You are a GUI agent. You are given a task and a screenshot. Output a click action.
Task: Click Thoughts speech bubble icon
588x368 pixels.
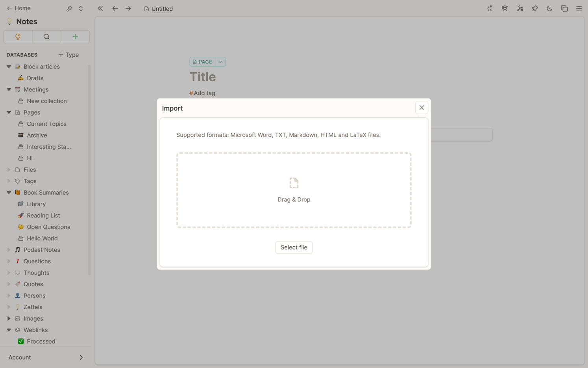pyautogui.click(x=17, y=272)
